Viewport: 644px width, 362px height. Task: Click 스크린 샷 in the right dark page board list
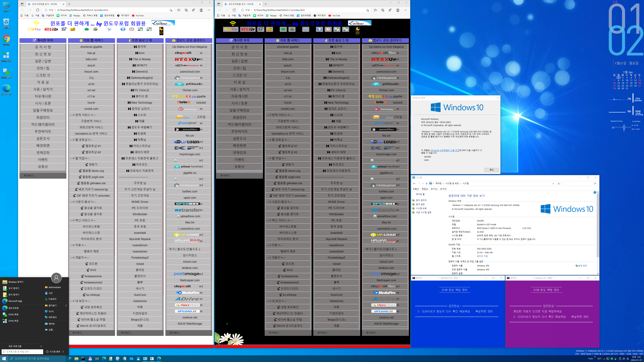click(239, 75)
